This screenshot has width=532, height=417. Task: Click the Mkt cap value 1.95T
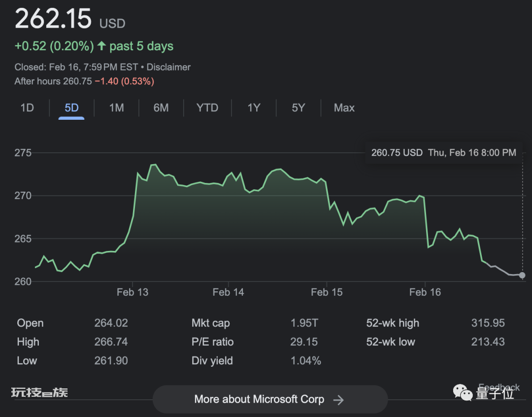point(304,322)
